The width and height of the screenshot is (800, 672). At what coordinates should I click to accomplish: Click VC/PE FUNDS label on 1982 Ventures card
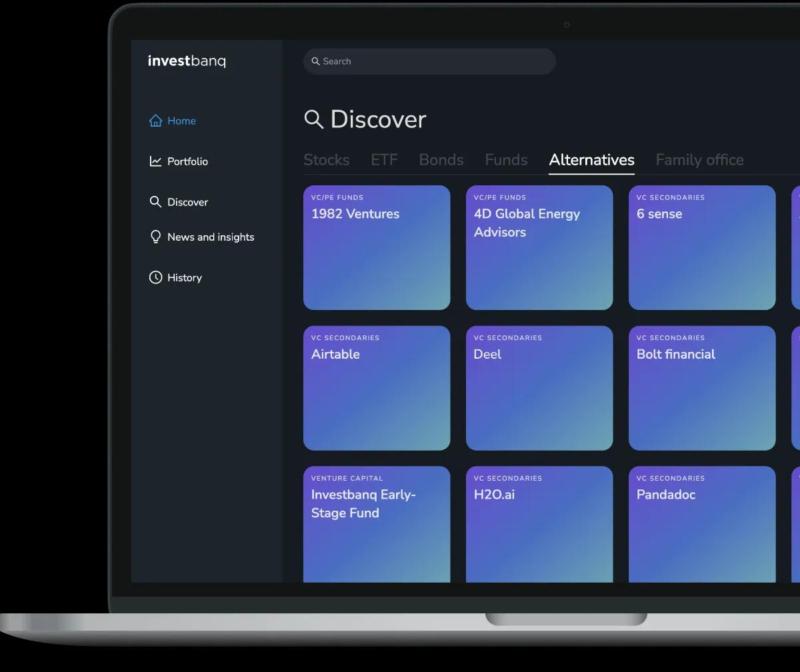(337, 197)
